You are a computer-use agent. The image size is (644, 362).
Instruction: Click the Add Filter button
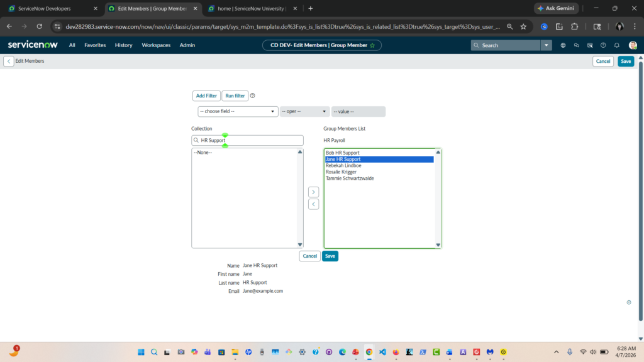pos(206,96)
